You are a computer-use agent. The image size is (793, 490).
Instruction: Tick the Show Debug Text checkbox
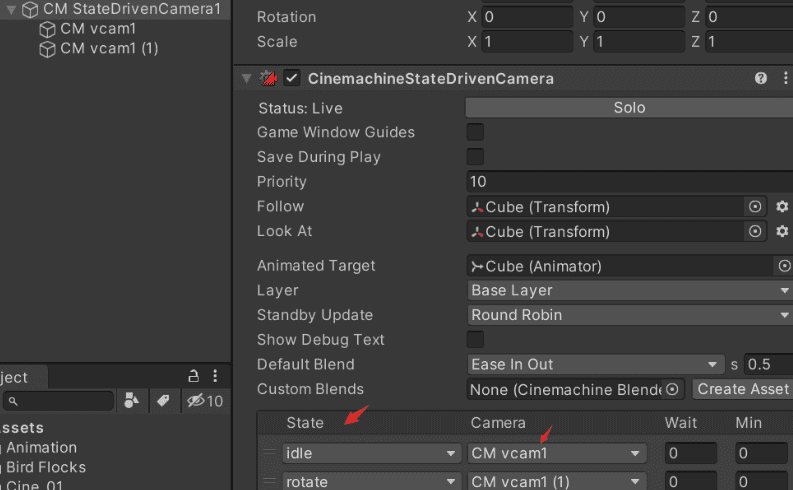pos(476,340)
